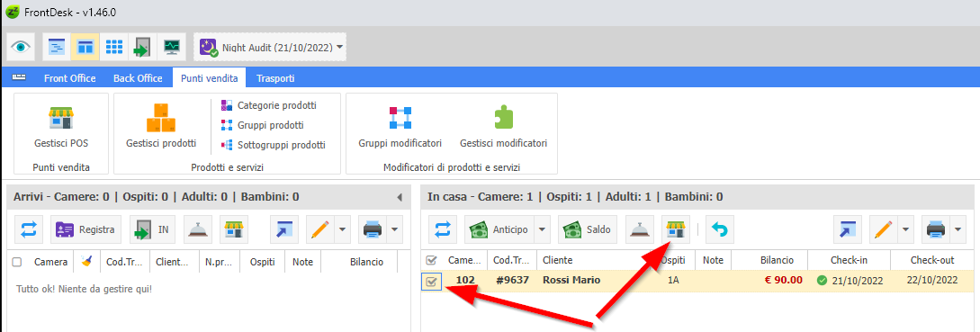
Task: Toggle the select-all checkbox in Arrivi header
Action: pyautogui.click(x=17, y=262)
